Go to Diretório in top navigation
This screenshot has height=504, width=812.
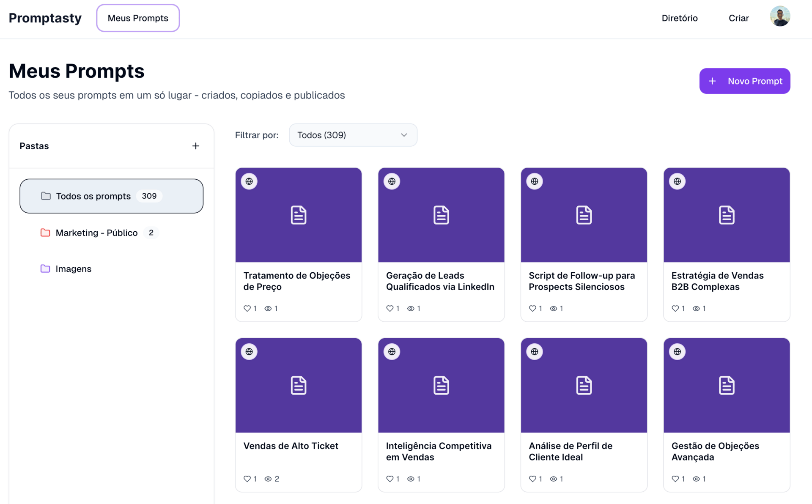[x=679, y=18]
